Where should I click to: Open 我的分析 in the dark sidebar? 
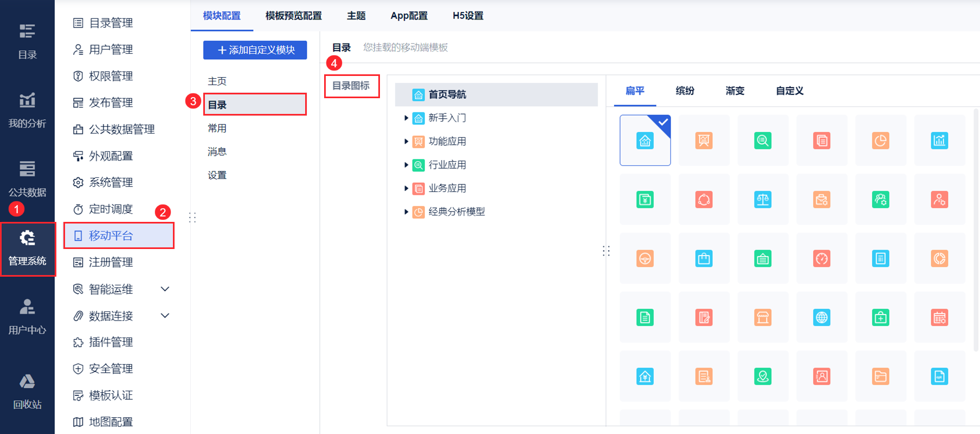(27, 110)
